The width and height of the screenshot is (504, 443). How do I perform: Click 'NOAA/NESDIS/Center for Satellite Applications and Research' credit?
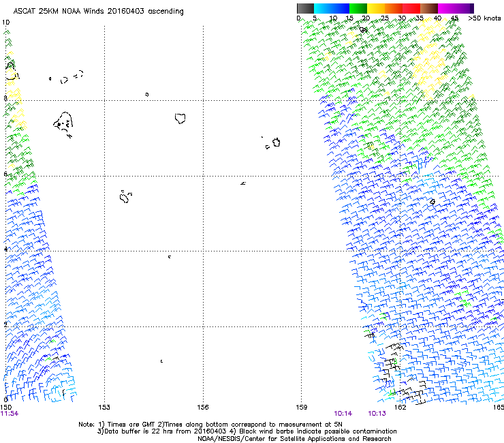pyautogui.click(x=294, y=439)
